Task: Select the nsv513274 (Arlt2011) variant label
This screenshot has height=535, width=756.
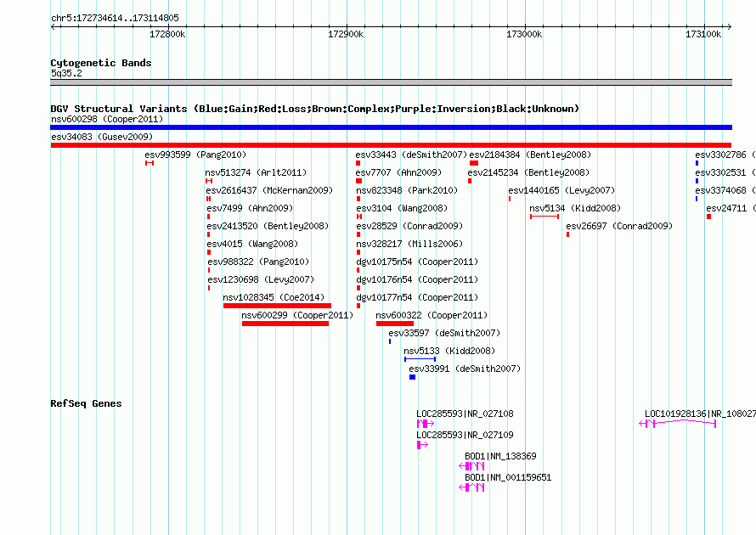Action: pos(256,172)
